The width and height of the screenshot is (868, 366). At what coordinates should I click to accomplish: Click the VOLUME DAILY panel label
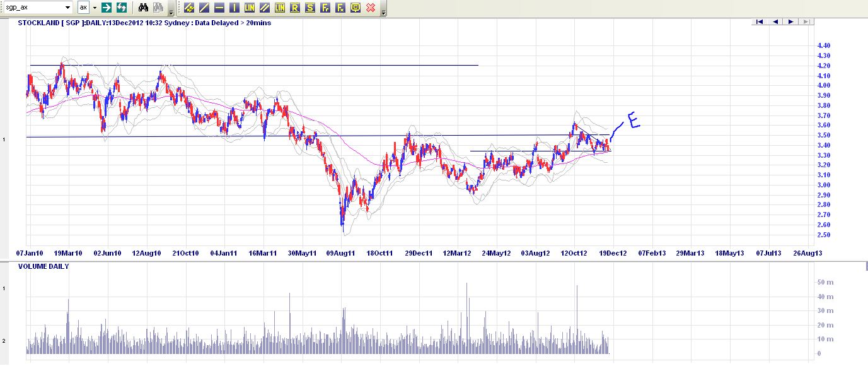pyautogui.click(x=43, y=266)
